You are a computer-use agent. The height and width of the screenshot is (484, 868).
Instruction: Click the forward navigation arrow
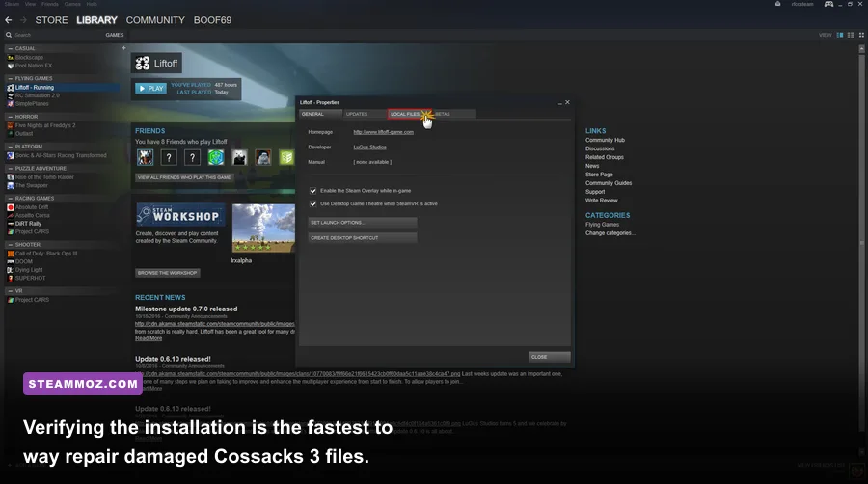coord(23,20)
